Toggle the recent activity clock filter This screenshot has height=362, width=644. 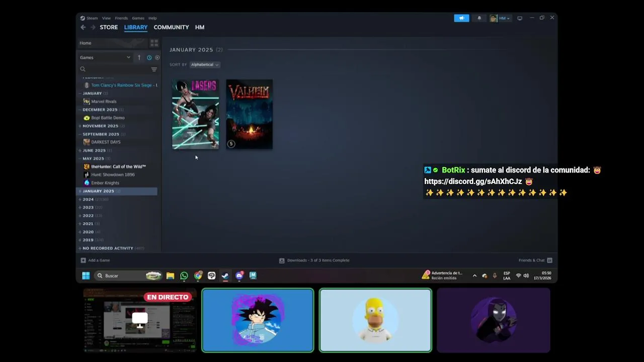click(x=149, y=57)
